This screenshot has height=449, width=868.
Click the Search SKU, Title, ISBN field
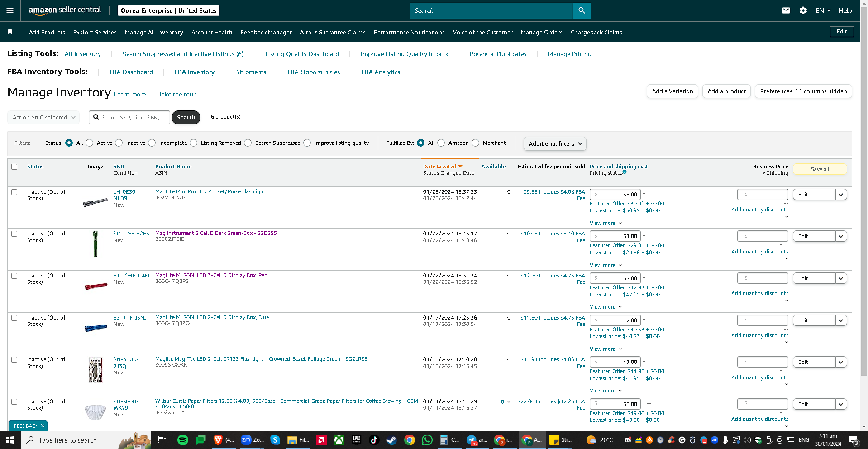129,117
